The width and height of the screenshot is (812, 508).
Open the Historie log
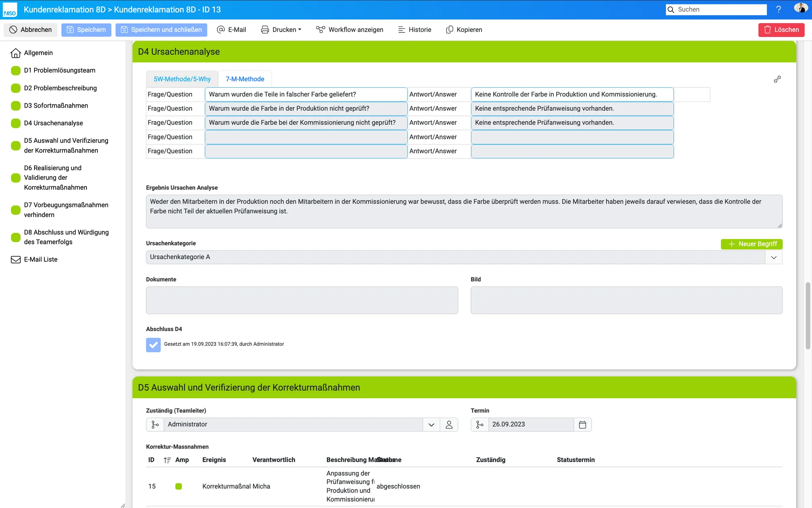414,30
